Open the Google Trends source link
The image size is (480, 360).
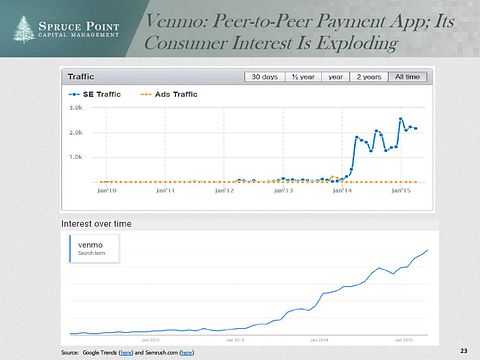(x=126, y=352)
